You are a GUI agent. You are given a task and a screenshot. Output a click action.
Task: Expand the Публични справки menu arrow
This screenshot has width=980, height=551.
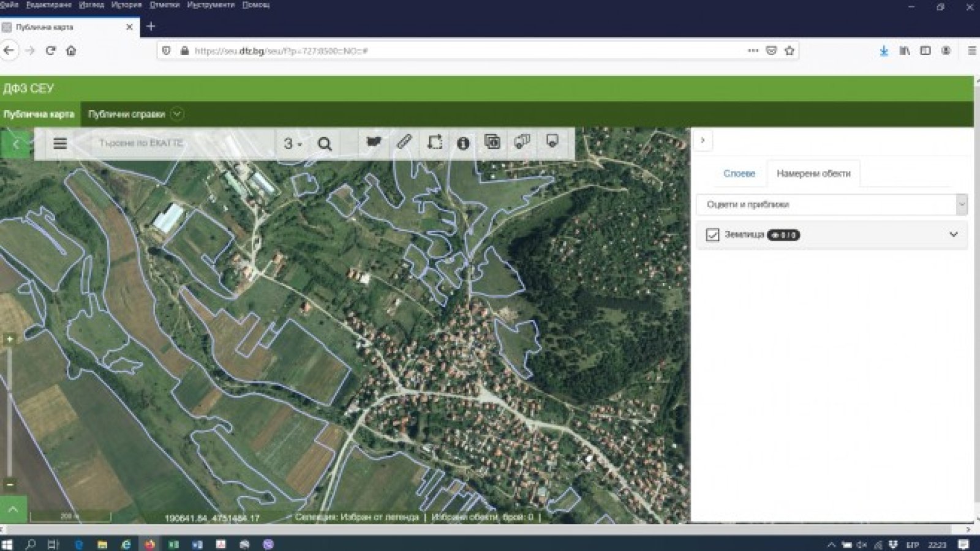(x=177, y=114)
